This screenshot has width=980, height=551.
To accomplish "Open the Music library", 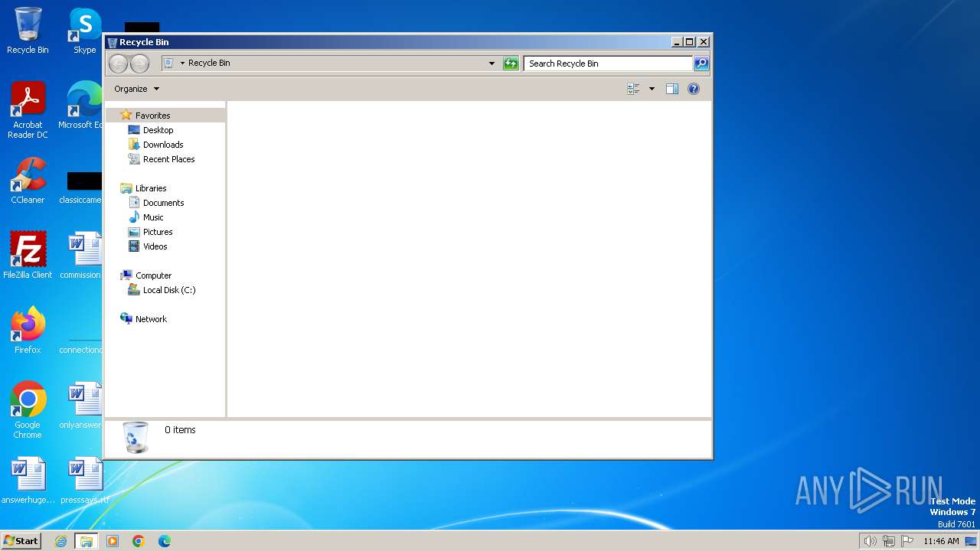I will (152, 217).
